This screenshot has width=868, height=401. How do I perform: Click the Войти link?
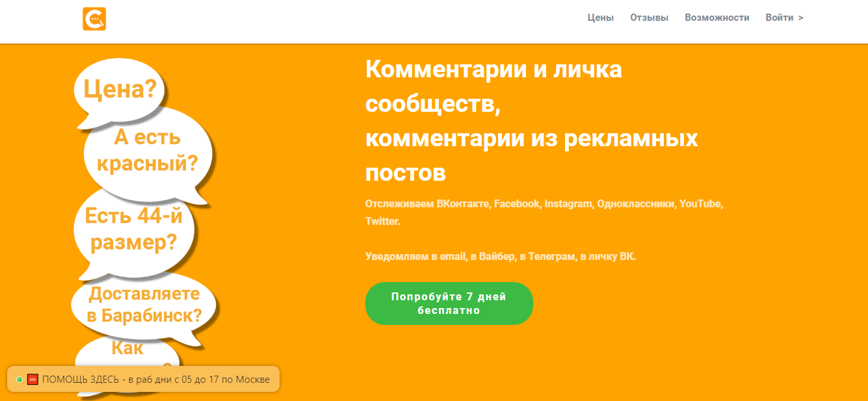coord(779,18)
